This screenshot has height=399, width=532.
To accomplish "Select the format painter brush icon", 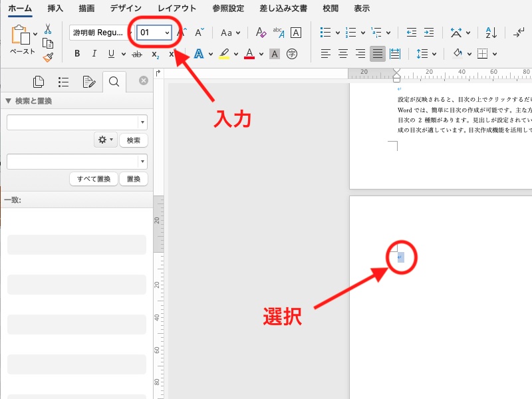I will 48,57.
